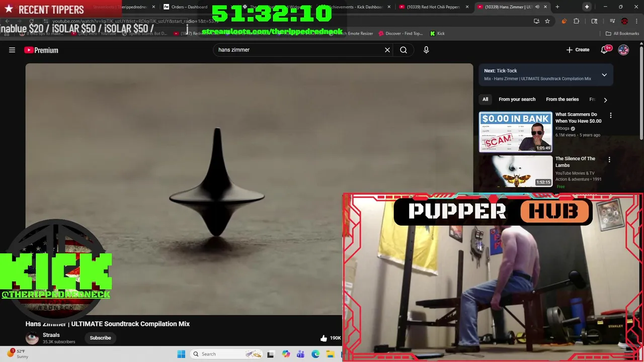644x362 pixels.
Task: Click the Hans Zimmer ULTIMATE Soundtrack video title
Action: [108, 324]
